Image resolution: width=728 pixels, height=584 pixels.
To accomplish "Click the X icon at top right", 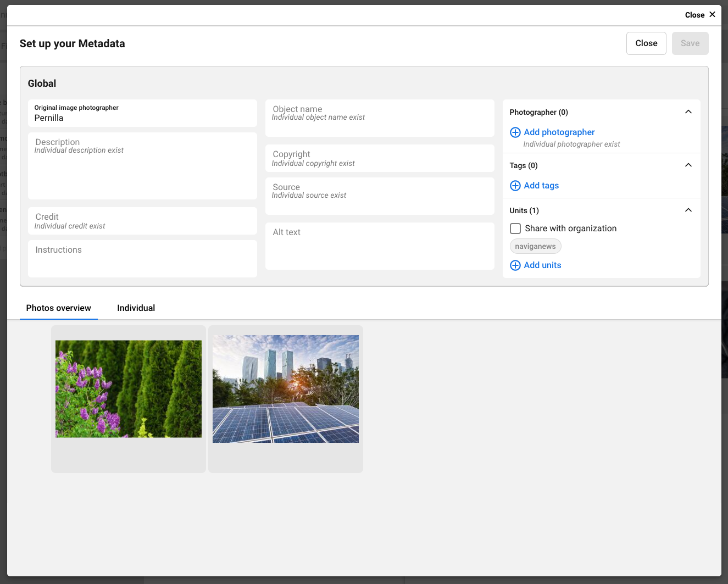I will [x=712, y=15].
